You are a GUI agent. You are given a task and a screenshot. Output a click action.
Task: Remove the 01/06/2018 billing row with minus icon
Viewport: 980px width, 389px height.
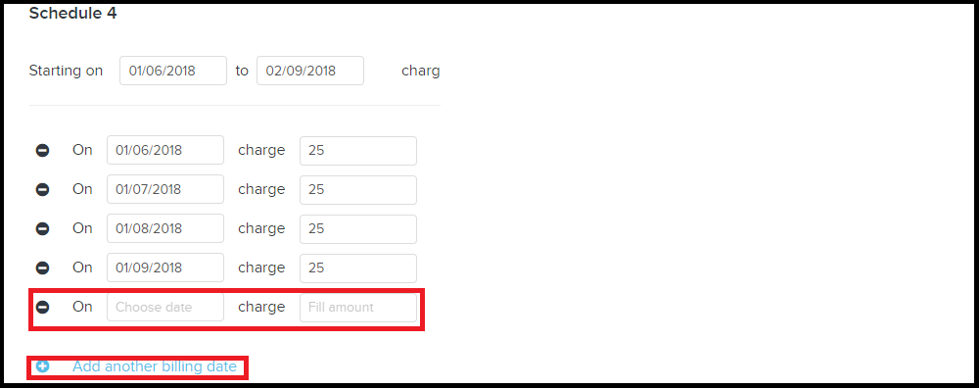point(42,151)
